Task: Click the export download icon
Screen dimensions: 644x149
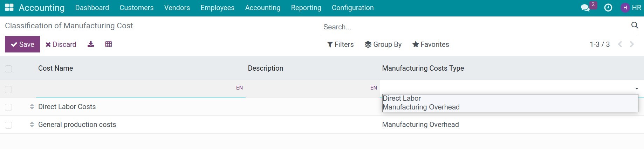Action: click(x=91, y=44)
